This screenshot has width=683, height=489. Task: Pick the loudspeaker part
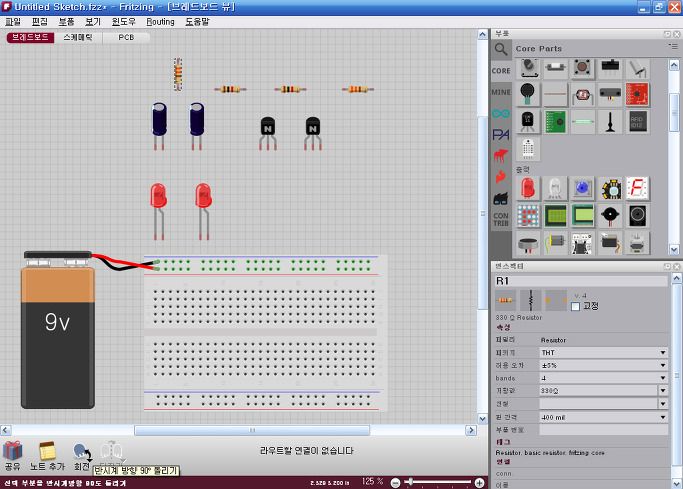[x=637, y=216]
